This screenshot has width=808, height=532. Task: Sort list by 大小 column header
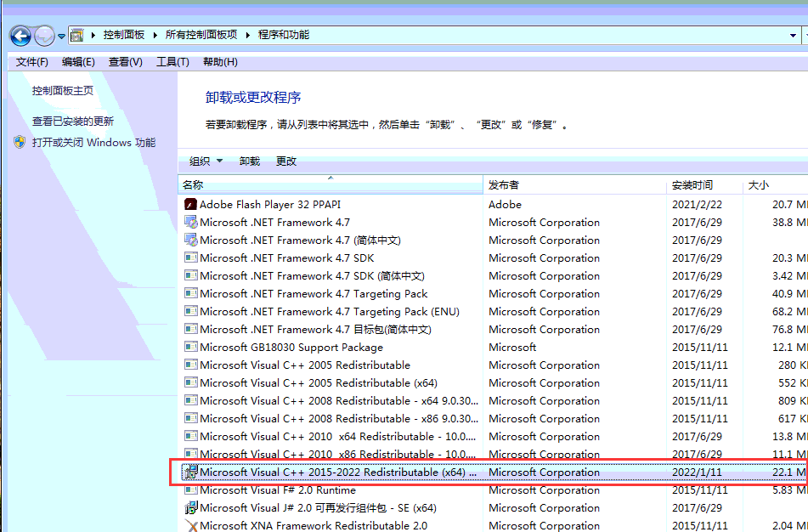point(775,184)
